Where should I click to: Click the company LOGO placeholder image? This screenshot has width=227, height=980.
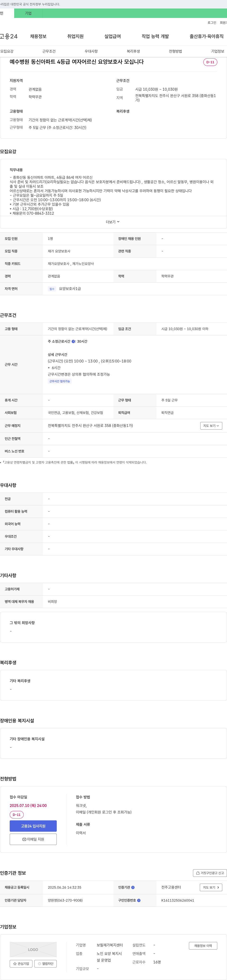click(33, 950)
